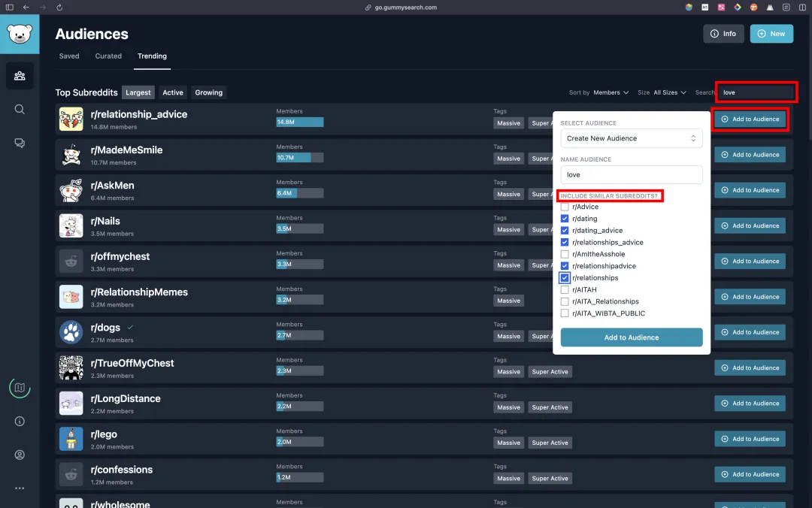Click the subreddit search field containing love
Image resolution: width=812 pixels, height=508 pixels.
coord(756,92)
